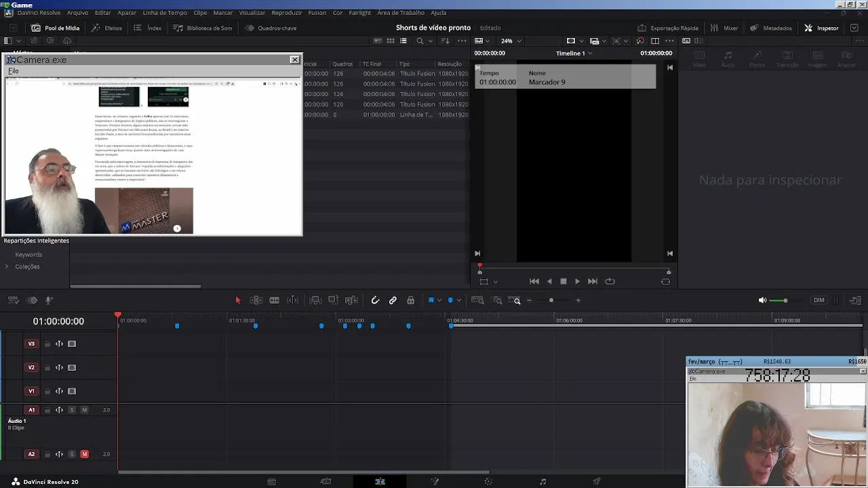Open the Biblioteca de Som panel
This screenshot has width=868, height=488.
(203, 28)
